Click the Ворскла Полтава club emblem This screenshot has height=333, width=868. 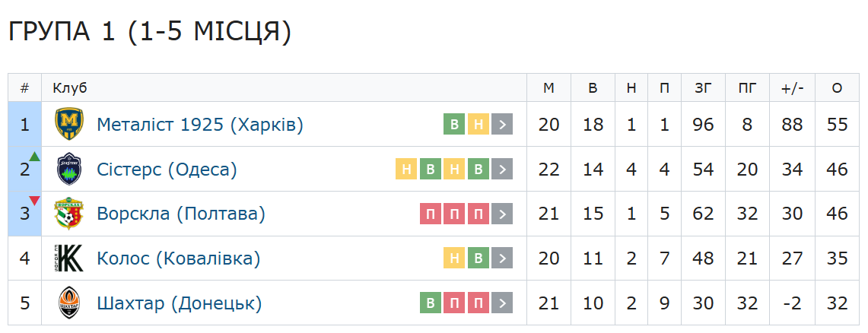(69, 214)
